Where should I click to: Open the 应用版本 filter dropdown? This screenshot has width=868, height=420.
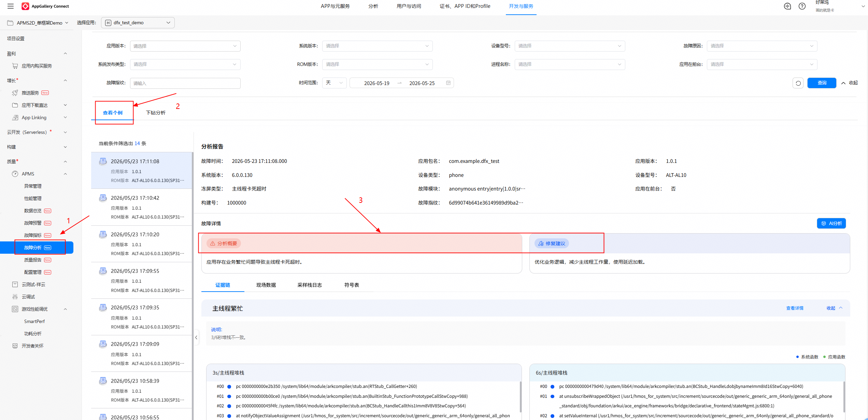(185, 46)
